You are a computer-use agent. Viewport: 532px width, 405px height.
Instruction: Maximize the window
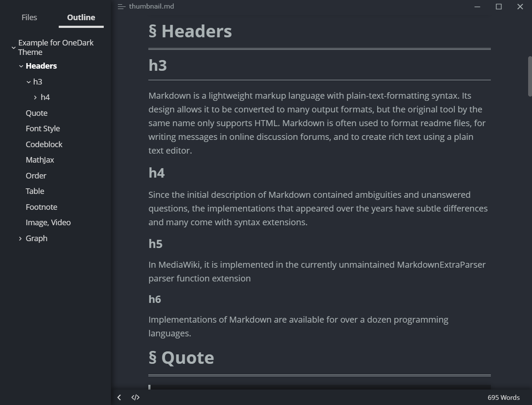tap(499, 6)
